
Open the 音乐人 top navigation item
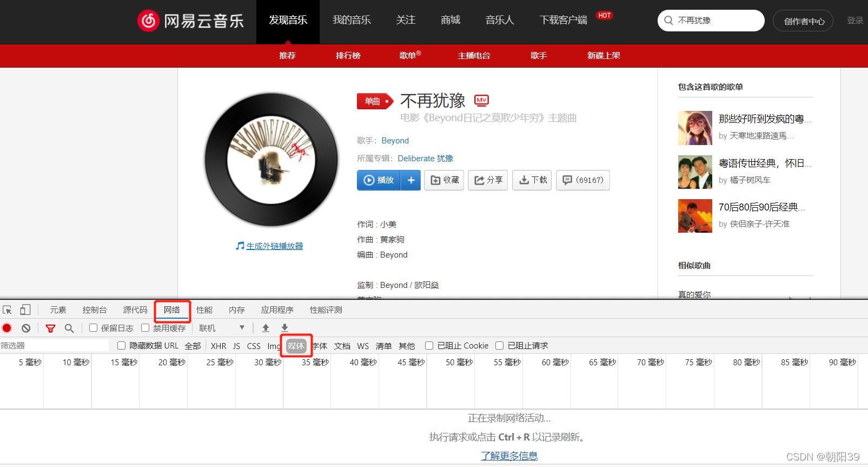[x=500, y=21]
